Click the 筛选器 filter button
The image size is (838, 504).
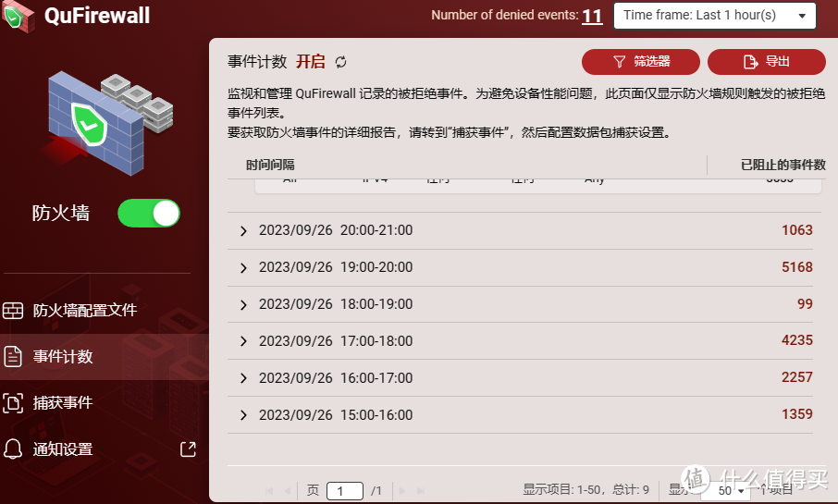point(641,62)
